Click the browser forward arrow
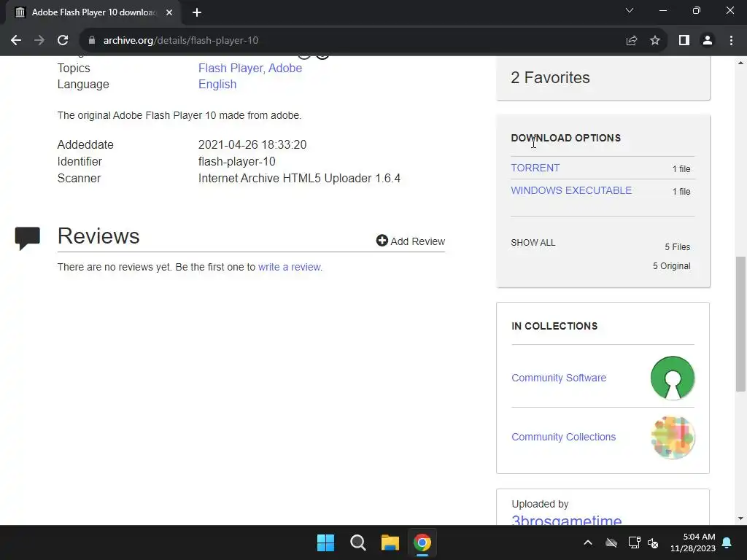The width and height of the screenshot is (747, 560). [39, 41]
